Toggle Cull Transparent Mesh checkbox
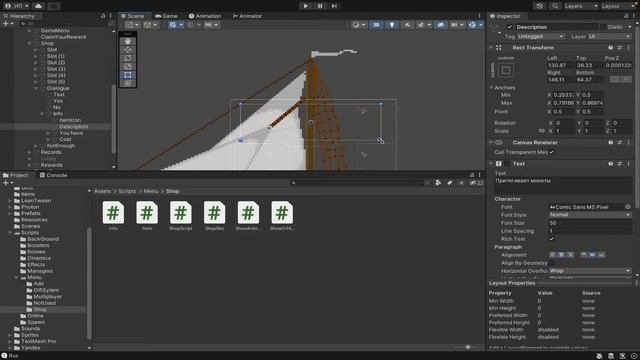Viewport: 640px width, 360px height. (x=552, y=152)
